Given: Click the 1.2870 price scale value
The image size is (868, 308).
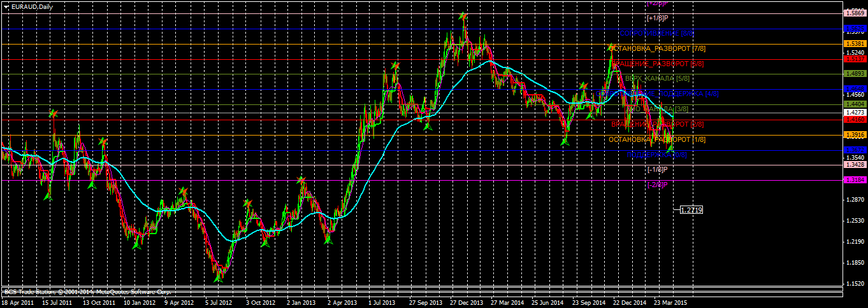Looking at the screenshot, I should [855, 200].
